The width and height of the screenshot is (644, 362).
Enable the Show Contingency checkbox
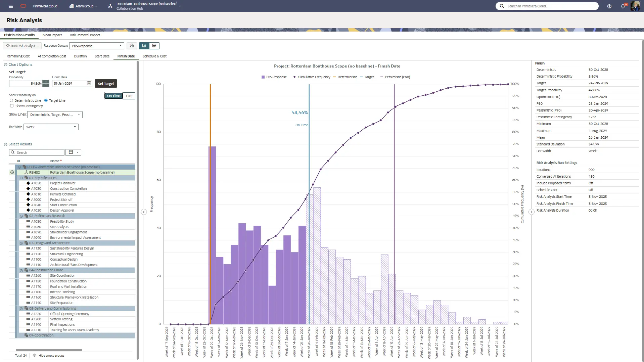12,106
